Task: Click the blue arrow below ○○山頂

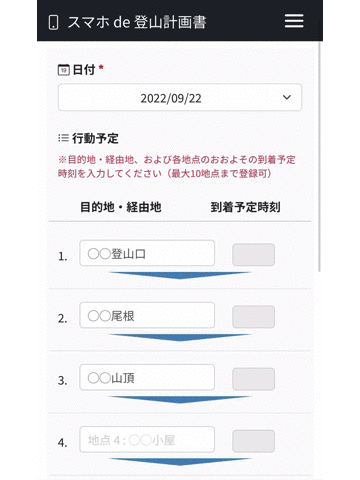Action: (180, 399)
